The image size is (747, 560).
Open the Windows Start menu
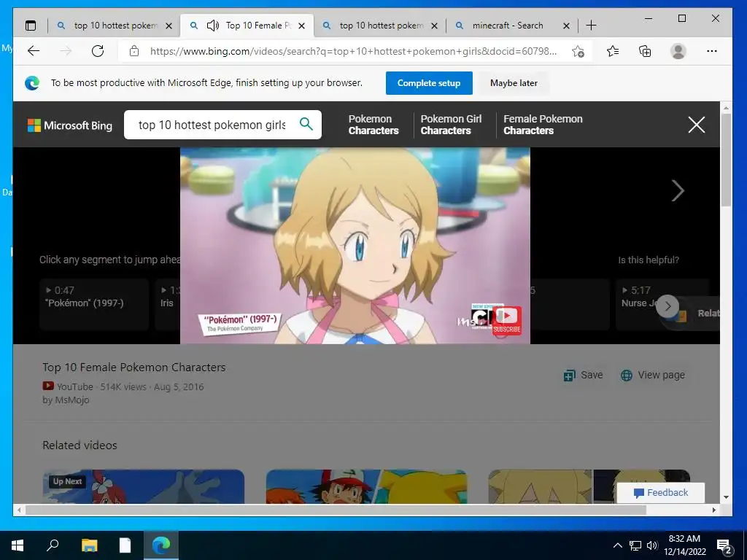pos(18,545)
